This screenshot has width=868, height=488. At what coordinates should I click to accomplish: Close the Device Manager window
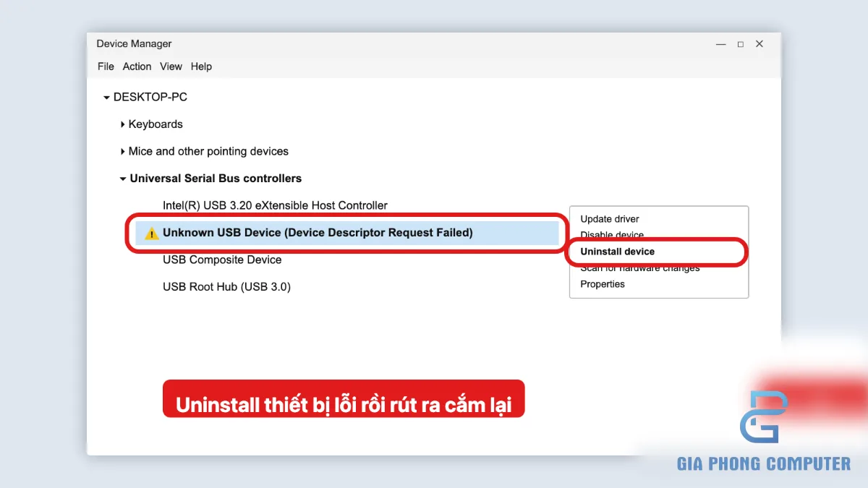click(x=759, y=44)
